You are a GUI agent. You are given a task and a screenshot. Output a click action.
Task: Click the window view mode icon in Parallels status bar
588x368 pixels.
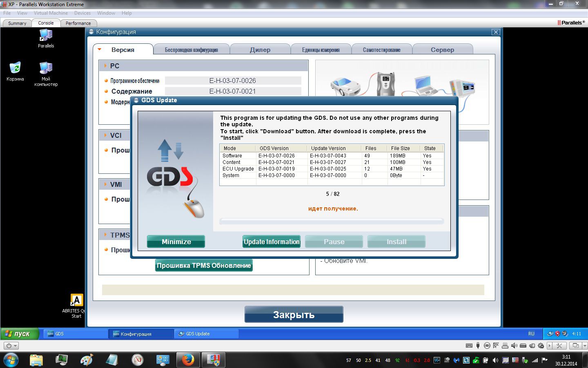pyautogui.click(x=575, y=346)
